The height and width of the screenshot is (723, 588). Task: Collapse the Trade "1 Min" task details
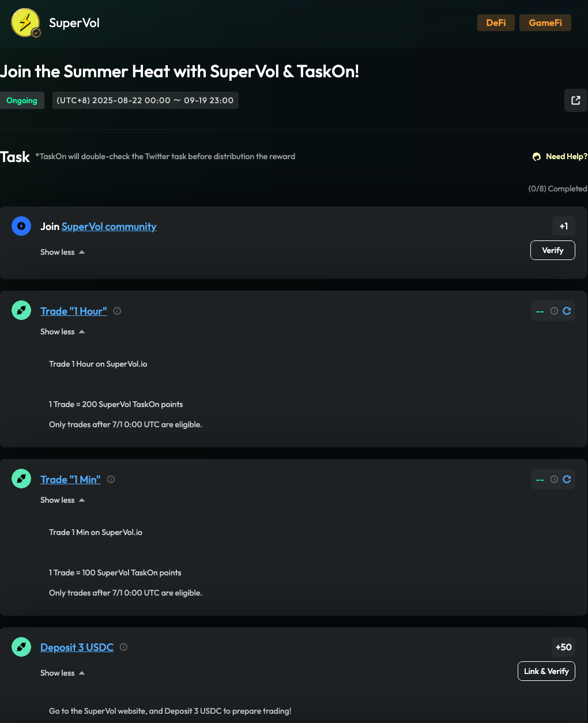tap(62, 500)
